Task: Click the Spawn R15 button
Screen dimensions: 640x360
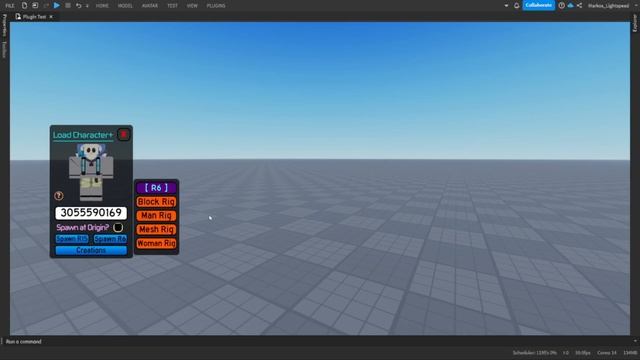Action: [72, 239]
